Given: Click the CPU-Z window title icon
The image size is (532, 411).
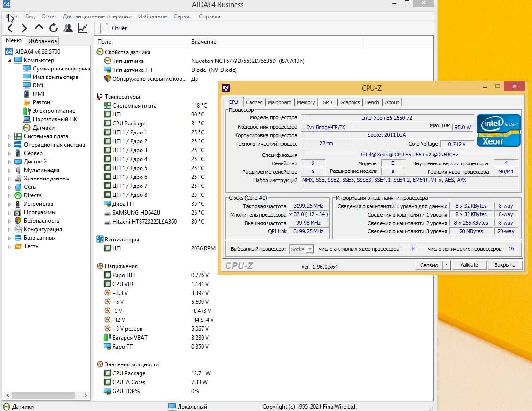Looking at the screenshot, I should pos(226,88).
